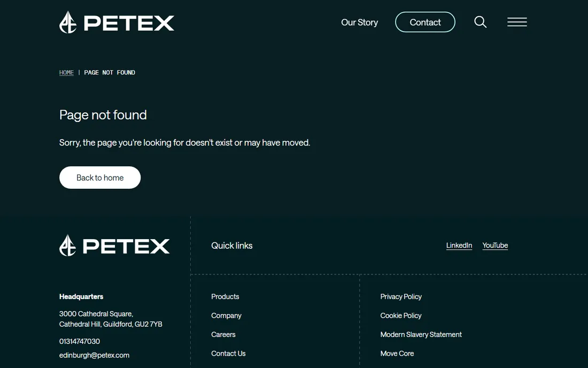
Task: Click the Petex logo in the header
Action: tap(117, 22)
